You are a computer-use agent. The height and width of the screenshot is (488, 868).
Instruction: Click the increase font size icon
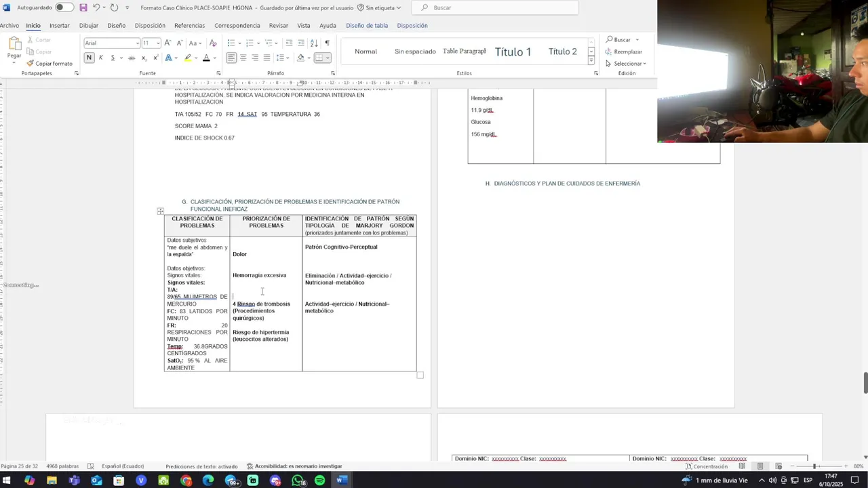167,43
